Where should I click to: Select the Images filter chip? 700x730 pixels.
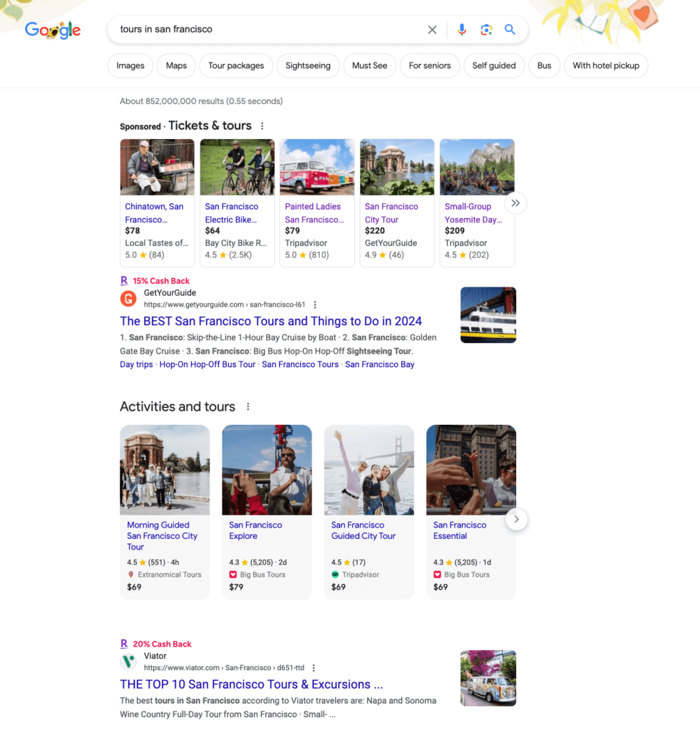pos(130,66)
